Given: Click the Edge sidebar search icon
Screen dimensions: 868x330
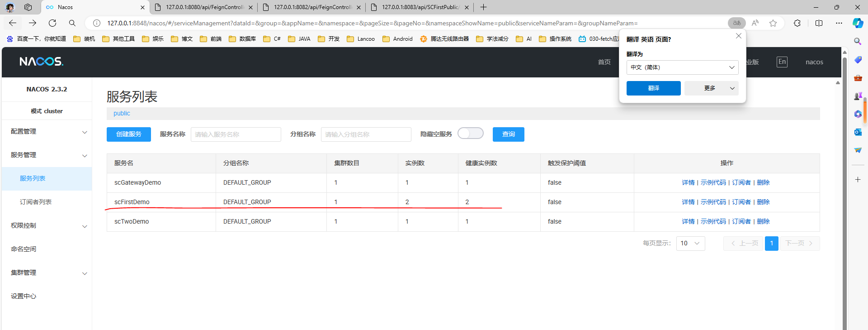Looking at the screenshot, I should point(858,41).
